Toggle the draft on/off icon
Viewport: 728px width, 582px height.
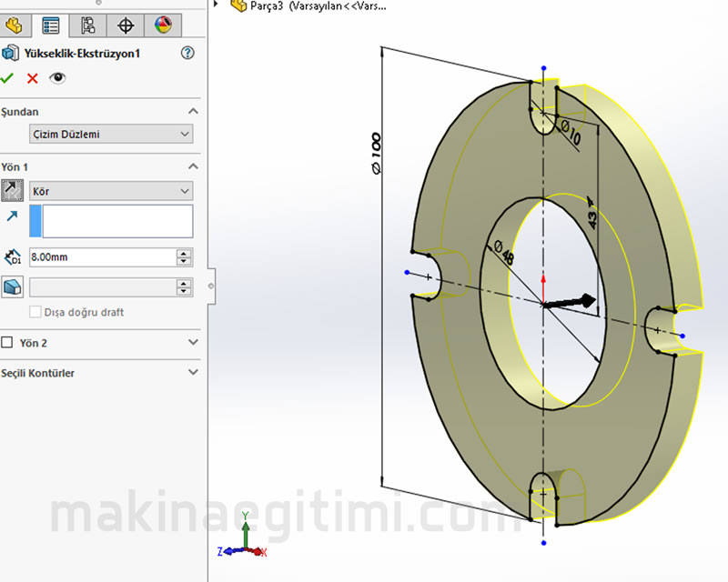point(13,287)
